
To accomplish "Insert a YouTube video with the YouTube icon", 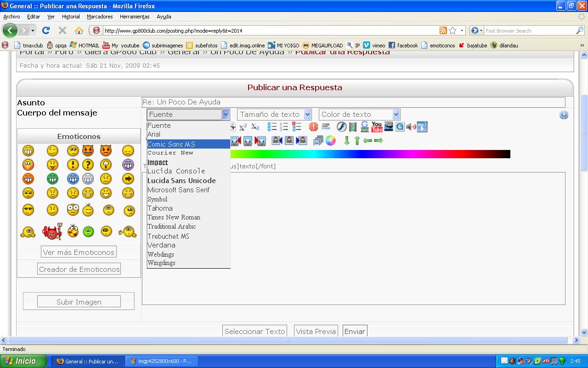I will [377, 127].
